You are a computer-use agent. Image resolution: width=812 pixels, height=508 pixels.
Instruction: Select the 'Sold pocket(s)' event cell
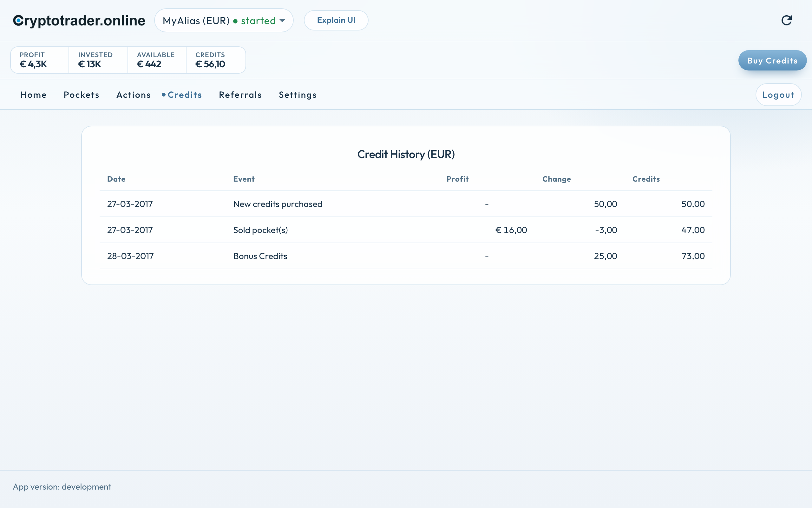click(260, 230)
